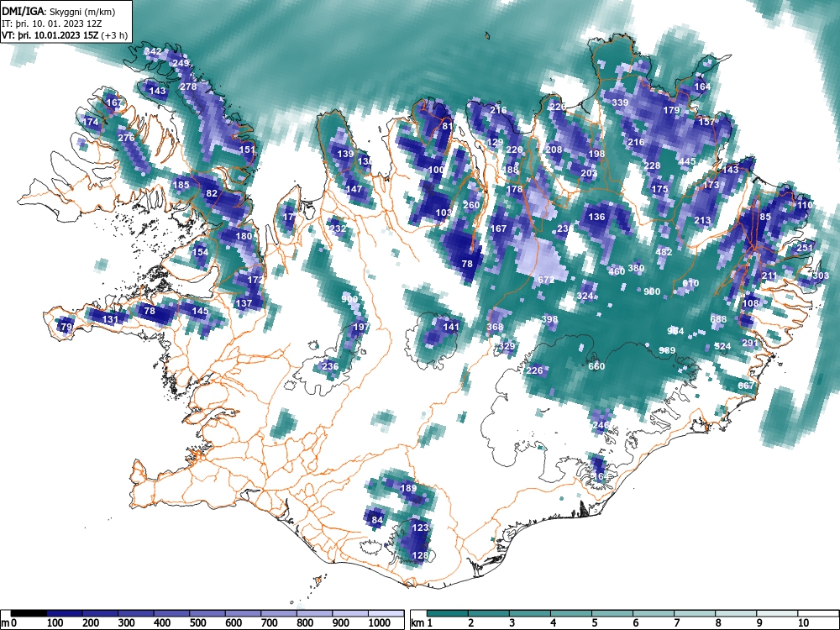Click the visibility value '128'
Screen dimensions: 840x630
(420, 555)
